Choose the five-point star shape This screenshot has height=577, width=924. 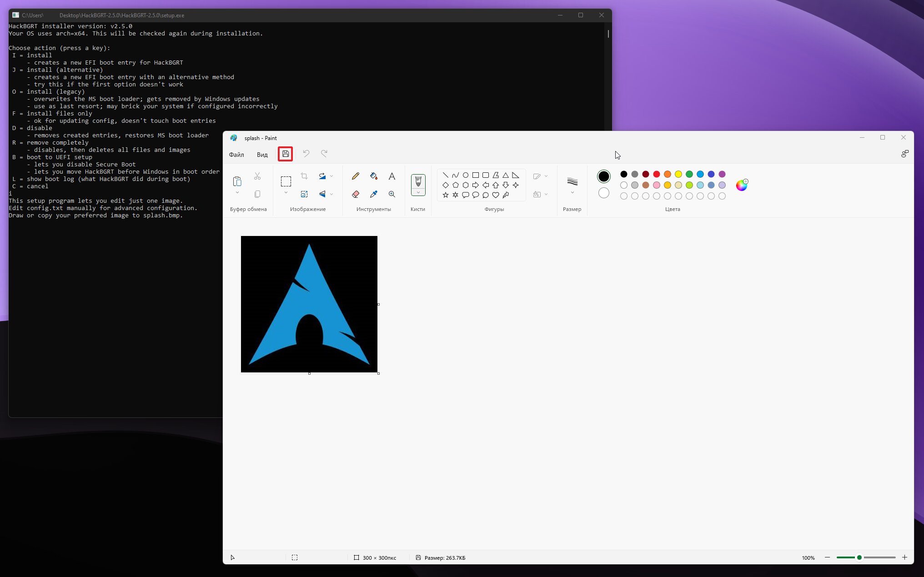pyautogui.click(x=446, y=195)
